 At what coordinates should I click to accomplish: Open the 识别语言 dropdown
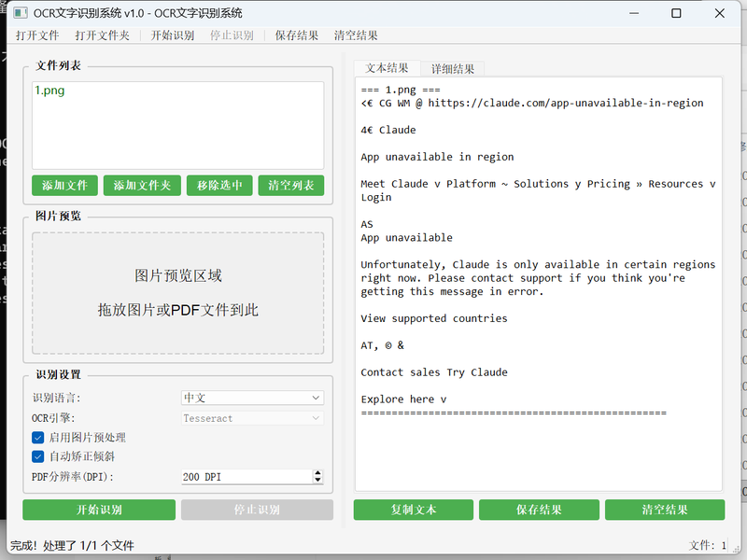(x=252, y=398)
